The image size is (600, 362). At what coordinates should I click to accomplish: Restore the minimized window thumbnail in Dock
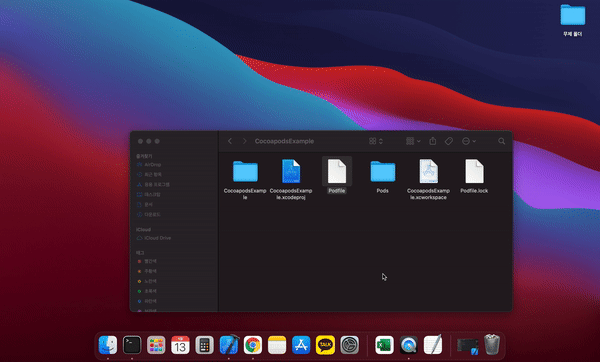point(468,347)
